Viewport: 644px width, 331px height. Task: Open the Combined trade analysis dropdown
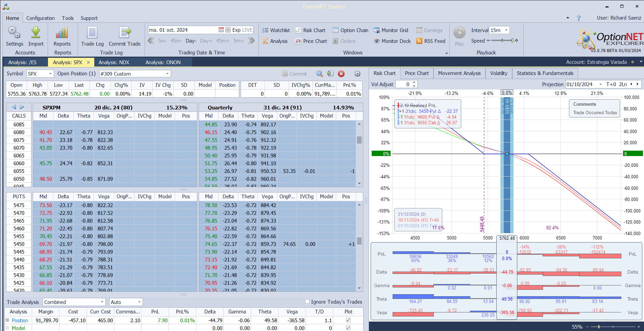[102, 302]
